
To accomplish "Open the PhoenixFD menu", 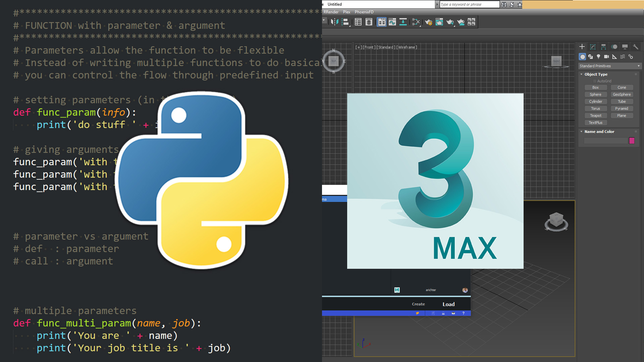I will coord(364,12).
